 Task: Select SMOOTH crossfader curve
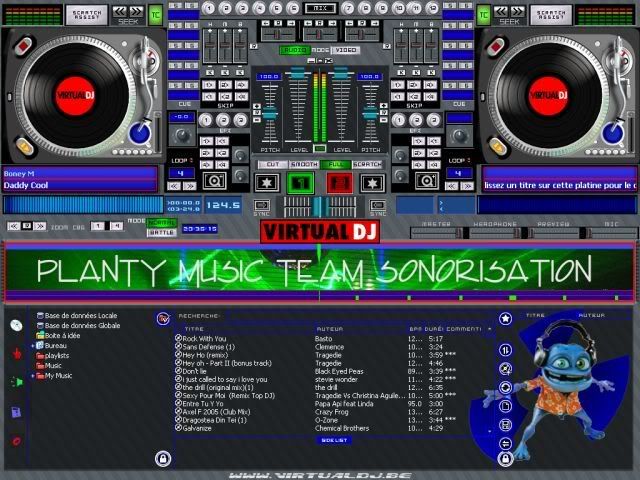coord(304,164)
